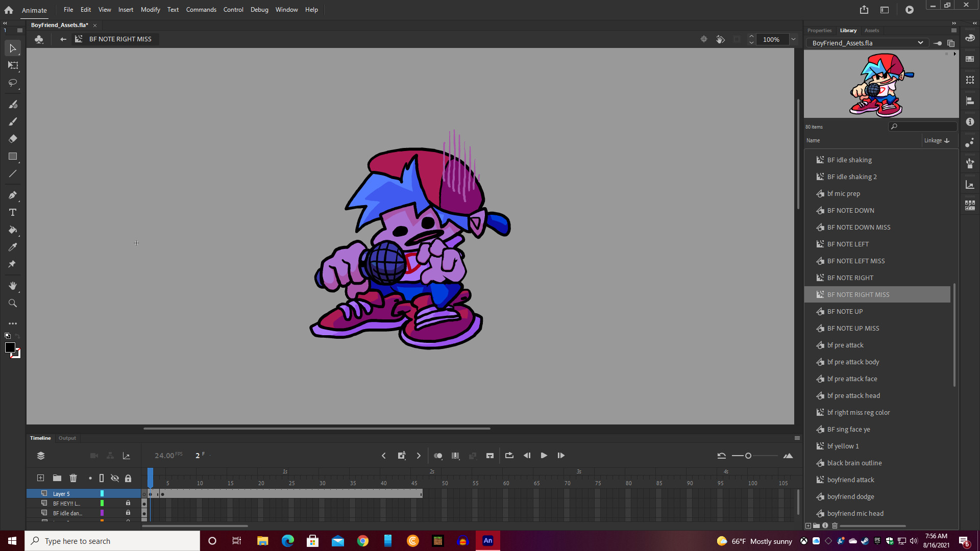Toggle Loop playback button
The width and height of the screenshot is (980, 551).
pos(509,456)
